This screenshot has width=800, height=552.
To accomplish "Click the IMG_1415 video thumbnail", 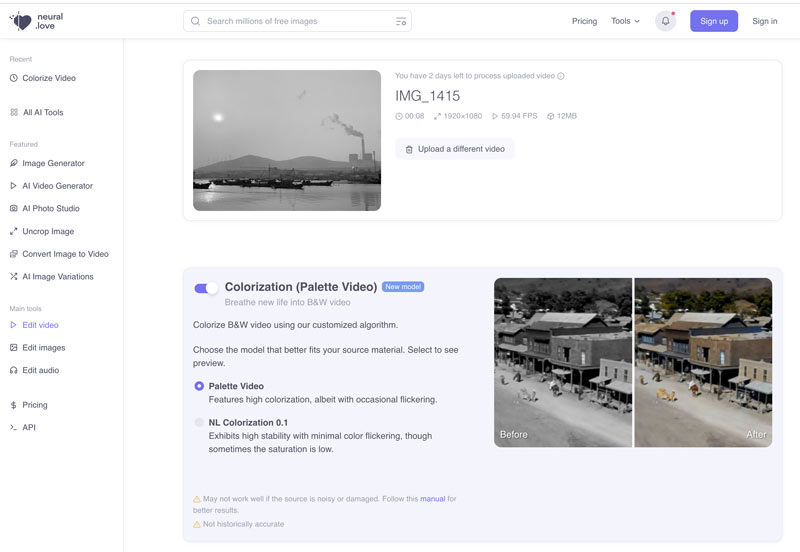I will [x=287, y=140].
